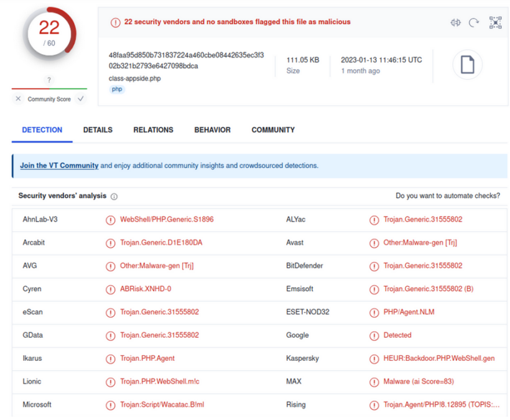Viewport: 510px width, 420px height.
Task: Click the similar files comparison icon
Action: pos(455,22)
